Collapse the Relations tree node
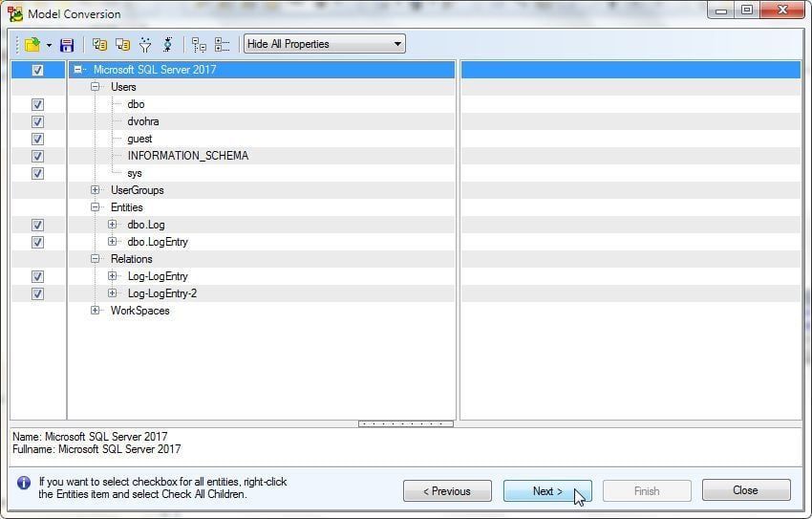The image size is (812, 519). [x=95, y=258]
